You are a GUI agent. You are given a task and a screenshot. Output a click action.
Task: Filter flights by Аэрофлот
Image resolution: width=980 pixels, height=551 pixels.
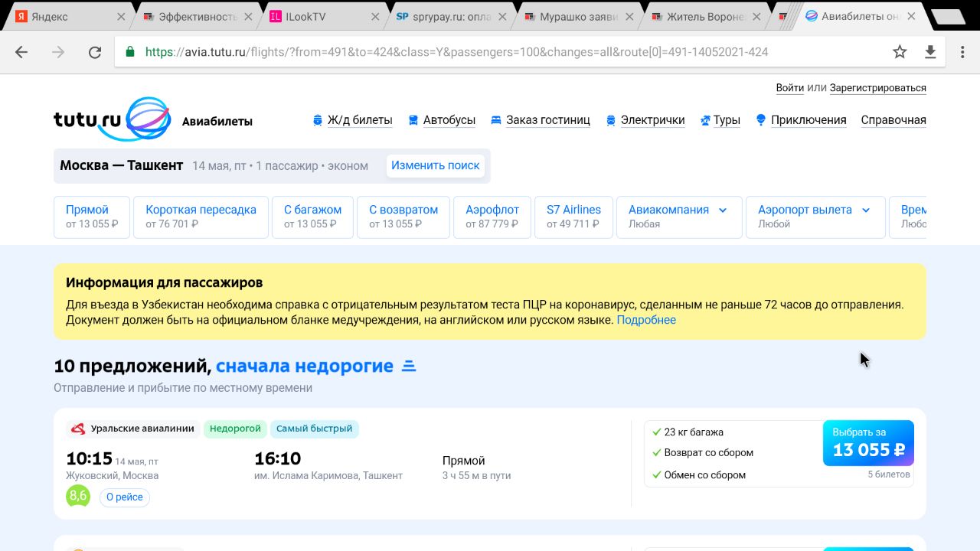tap(492, 217)
